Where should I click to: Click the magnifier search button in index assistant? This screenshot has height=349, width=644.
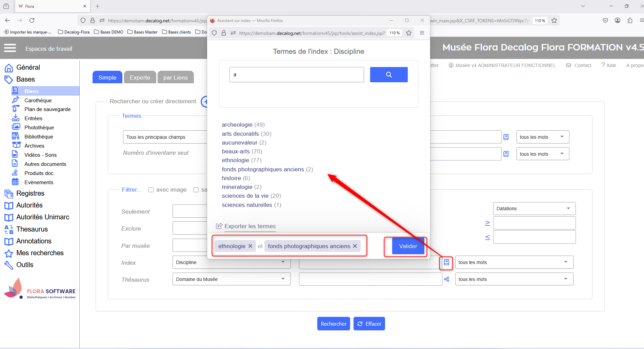(388, 74)
